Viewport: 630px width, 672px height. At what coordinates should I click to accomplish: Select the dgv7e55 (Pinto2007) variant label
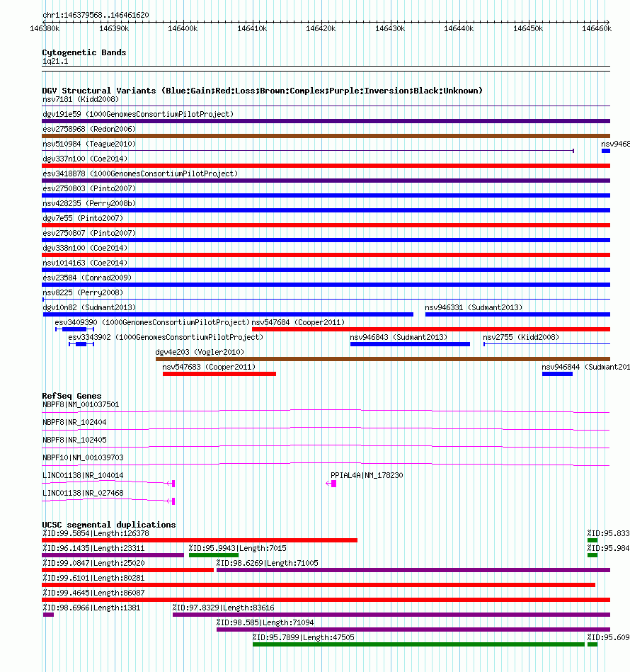point(83,218)
